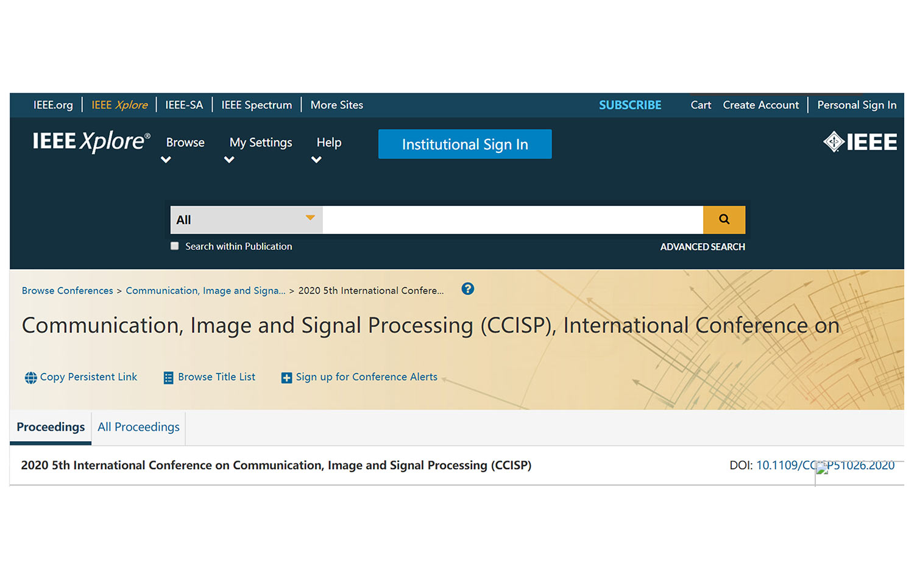The image size is (914, 588).
Task: Click into the search text field
Action: tap(512, 219)
